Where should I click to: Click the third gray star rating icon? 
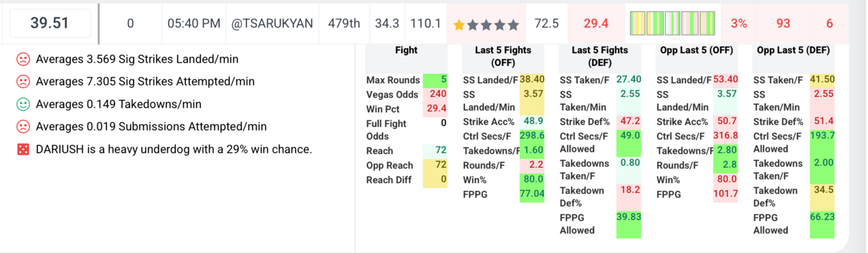(x=486, y=25)
